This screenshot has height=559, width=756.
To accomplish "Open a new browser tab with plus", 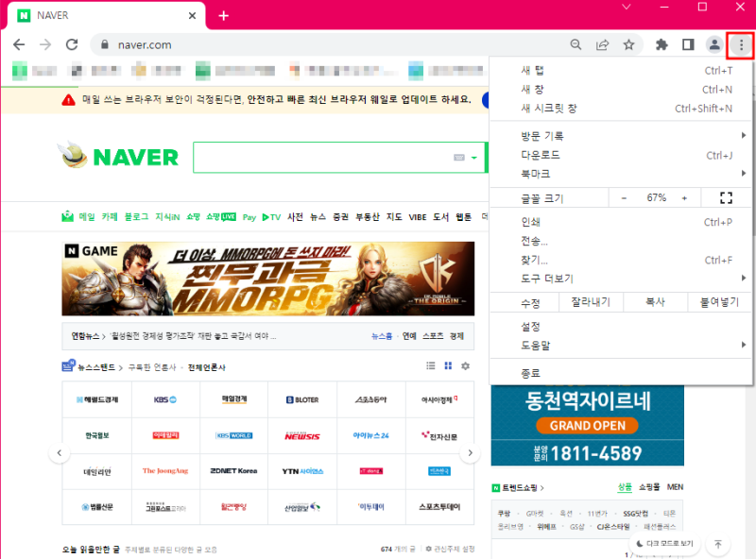I will pos(224,16).
